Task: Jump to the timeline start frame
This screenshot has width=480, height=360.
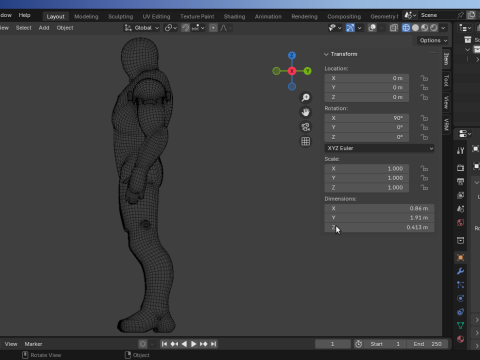Action: coord(164,344)
